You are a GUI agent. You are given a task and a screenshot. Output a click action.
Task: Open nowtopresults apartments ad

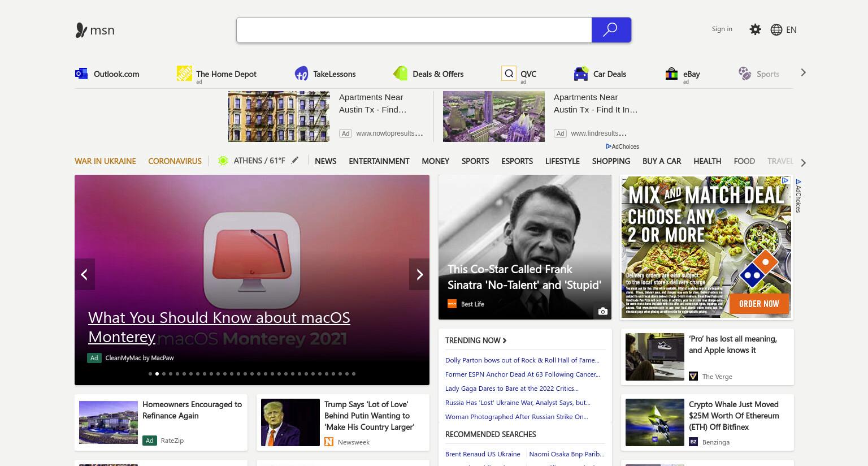point(325,116)
